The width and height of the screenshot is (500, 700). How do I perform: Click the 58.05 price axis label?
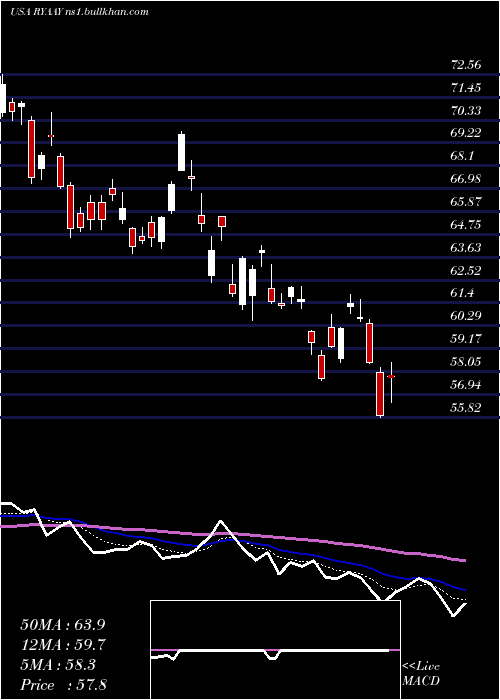click(466, 362)
